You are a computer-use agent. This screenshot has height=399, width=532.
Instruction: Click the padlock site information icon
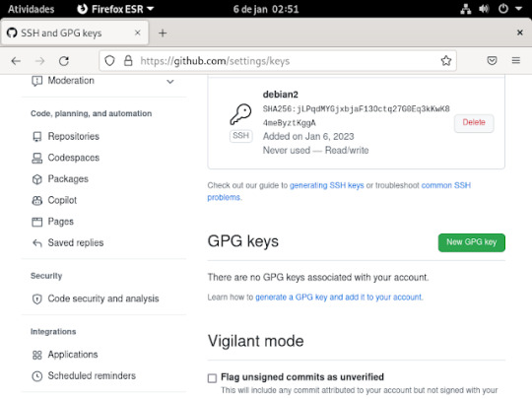(128, 61)
